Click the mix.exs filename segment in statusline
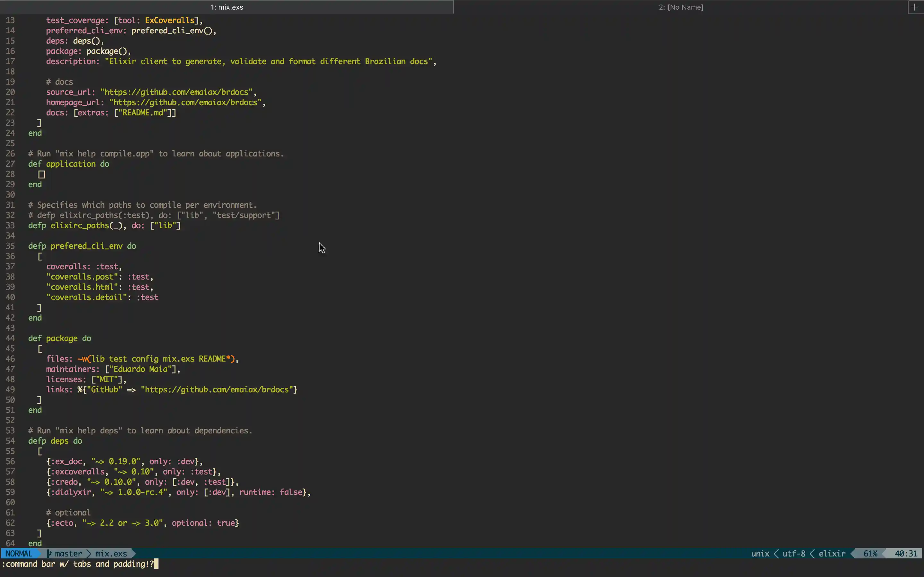This screenshot has height=577, width=924. coord(111,553)
